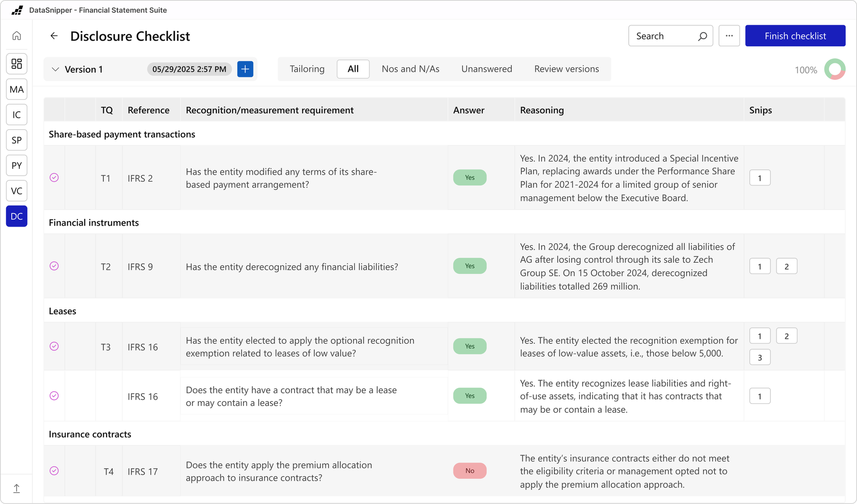Open the MA module in the sidebar
The width and height of the screenshot is (857, 504).
17,89
